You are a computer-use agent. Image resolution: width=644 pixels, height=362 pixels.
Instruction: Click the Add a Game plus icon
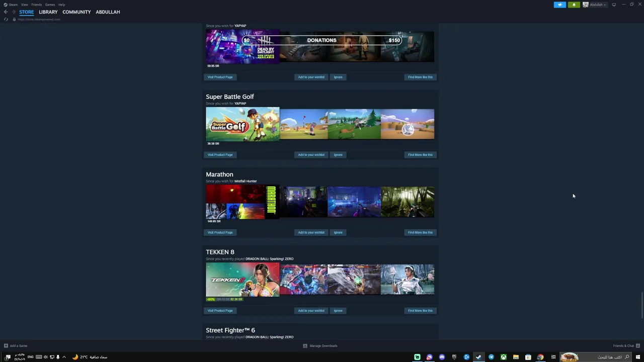pos(6,345)
